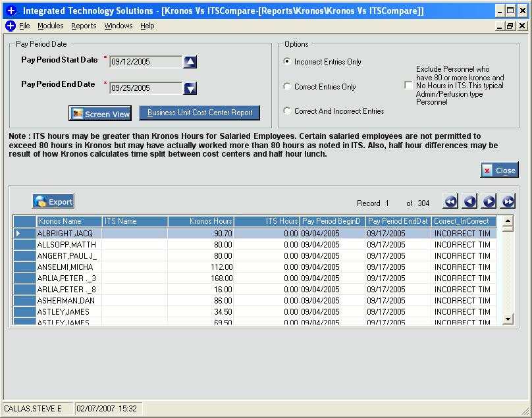Select the ARLIA,PETER ._3 row

click(255, 278)
